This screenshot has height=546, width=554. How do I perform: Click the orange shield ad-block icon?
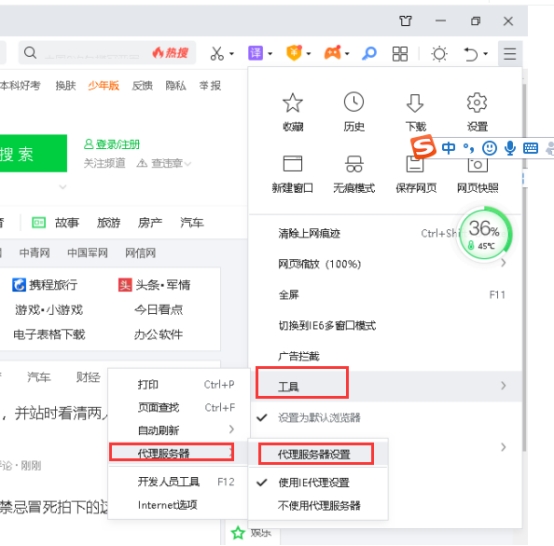point(294,53)
